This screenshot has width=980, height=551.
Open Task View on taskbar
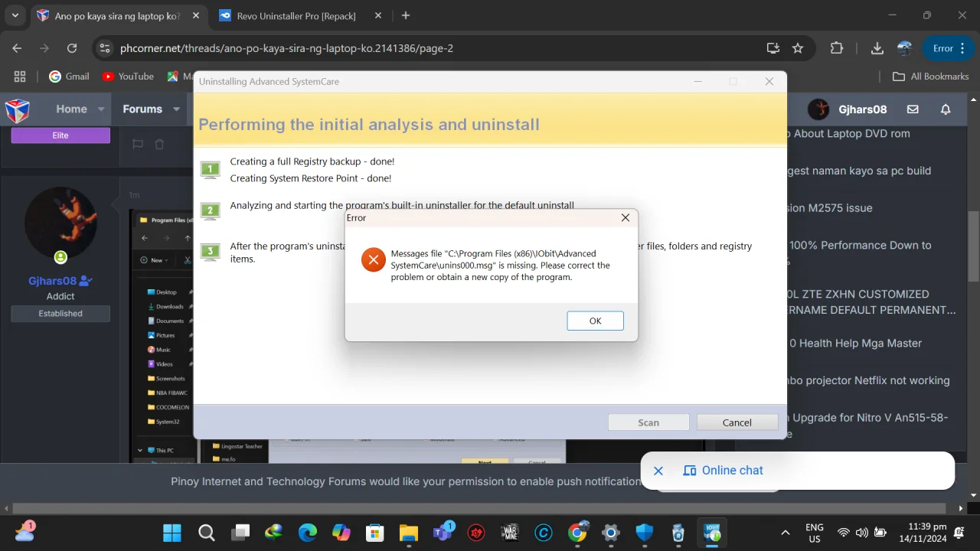[240, 533]
